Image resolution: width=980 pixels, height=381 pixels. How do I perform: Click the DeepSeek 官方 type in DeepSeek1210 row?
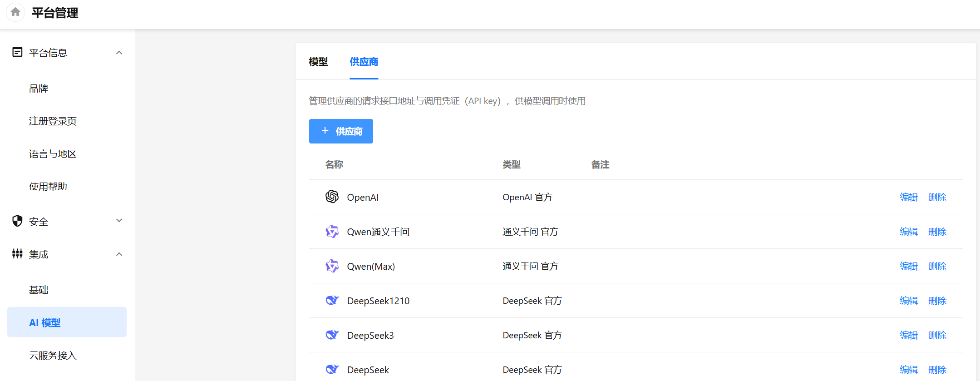click(x=532, y=301)
